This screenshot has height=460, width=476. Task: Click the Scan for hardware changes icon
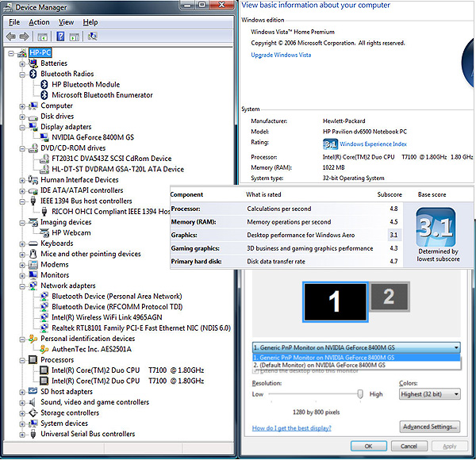point(92,36)
